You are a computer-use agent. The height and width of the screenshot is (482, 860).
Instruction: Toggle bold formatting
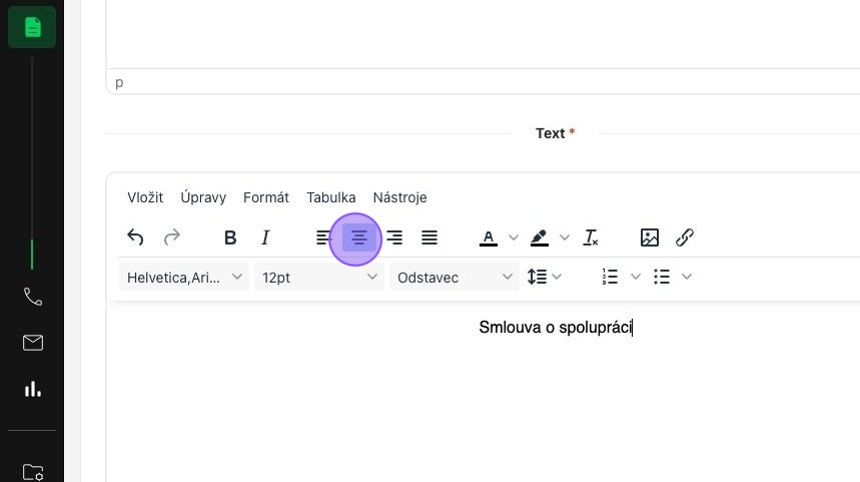pyautogui.click(x=230, y=237)
